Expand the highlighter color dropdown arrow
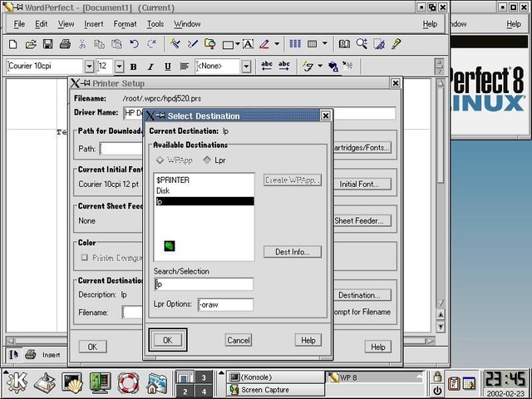Screen dimensions: 532x399 277,44
